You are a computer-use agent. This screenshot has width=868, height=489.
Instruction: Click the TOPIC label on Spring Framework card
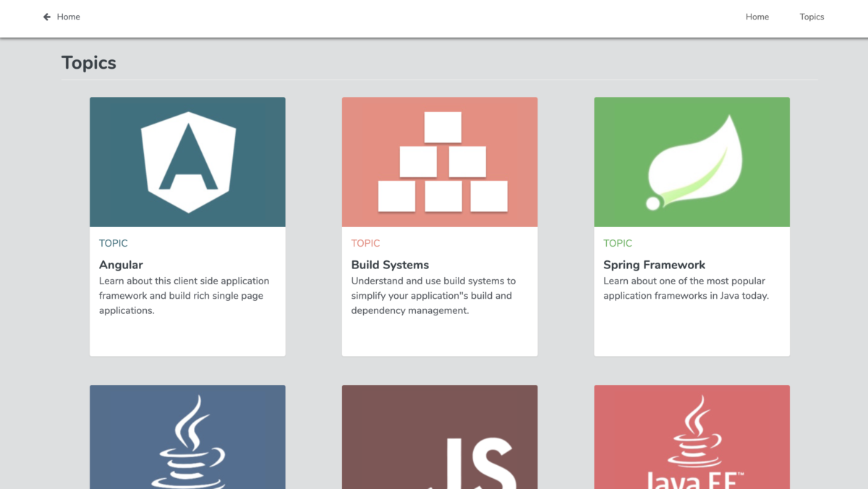point(618,243)
